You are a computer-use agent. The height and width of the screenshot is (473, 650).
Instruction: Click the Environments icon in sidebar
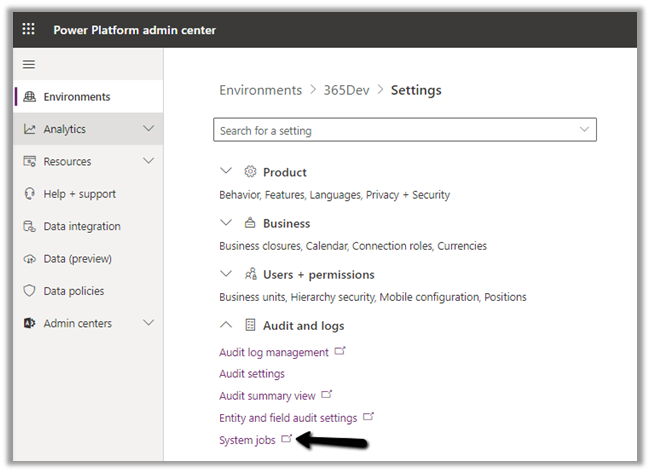click(x=30, y=97)
